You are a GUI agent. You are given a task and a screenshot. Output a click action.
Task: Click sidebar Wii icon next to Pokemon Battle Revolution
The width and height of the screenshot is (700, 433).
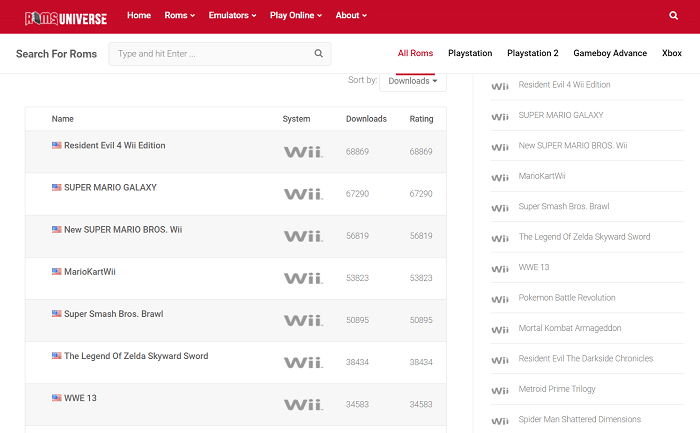pos(500,300)
